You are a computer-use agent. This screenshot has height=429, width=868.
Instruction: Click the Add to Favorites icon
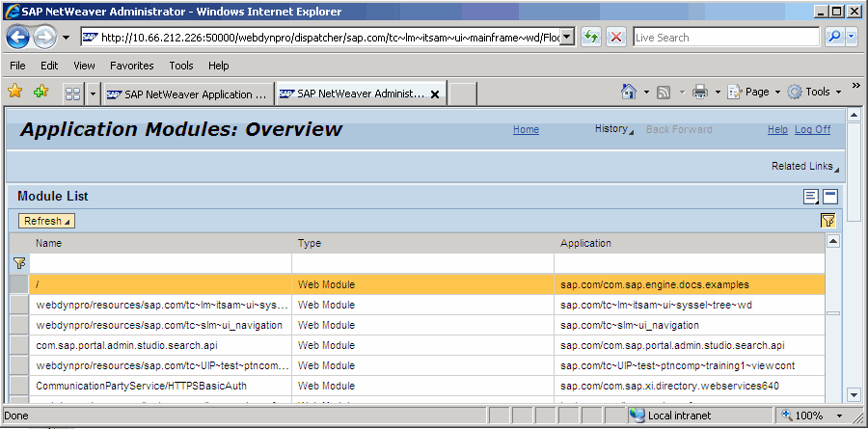tap(41, 92)
